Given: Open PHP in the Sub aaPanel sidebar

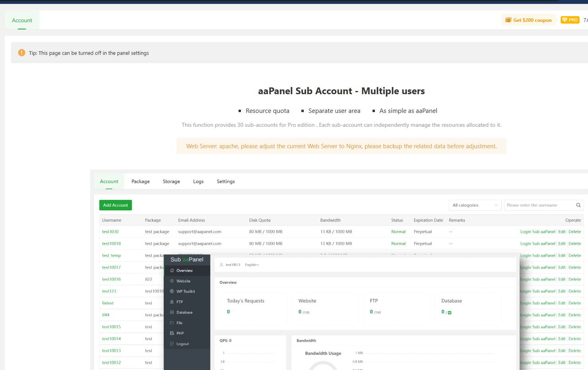Looking at the screenshot, I should (x=180, y=333).
